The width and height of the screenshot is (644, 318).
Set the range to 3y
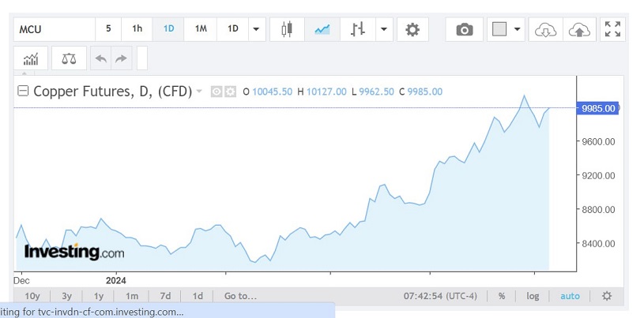(x=66, y=296)
